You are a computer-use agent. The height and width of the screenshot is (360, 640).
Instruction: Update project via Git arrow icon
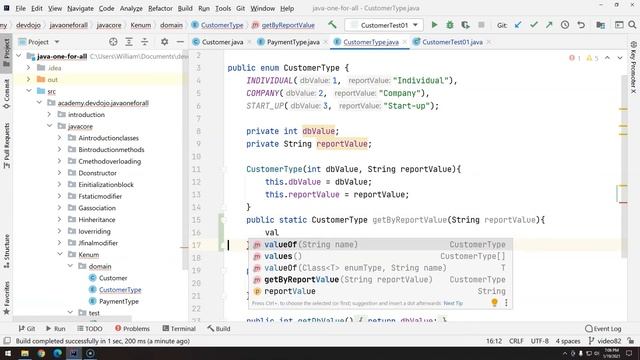point(518,25)
